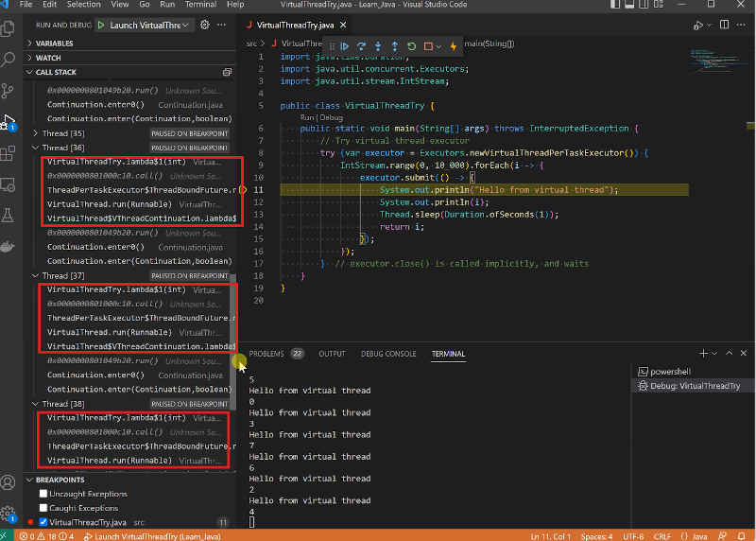Open the Testing flask view
756x541 pixels.
8,216
